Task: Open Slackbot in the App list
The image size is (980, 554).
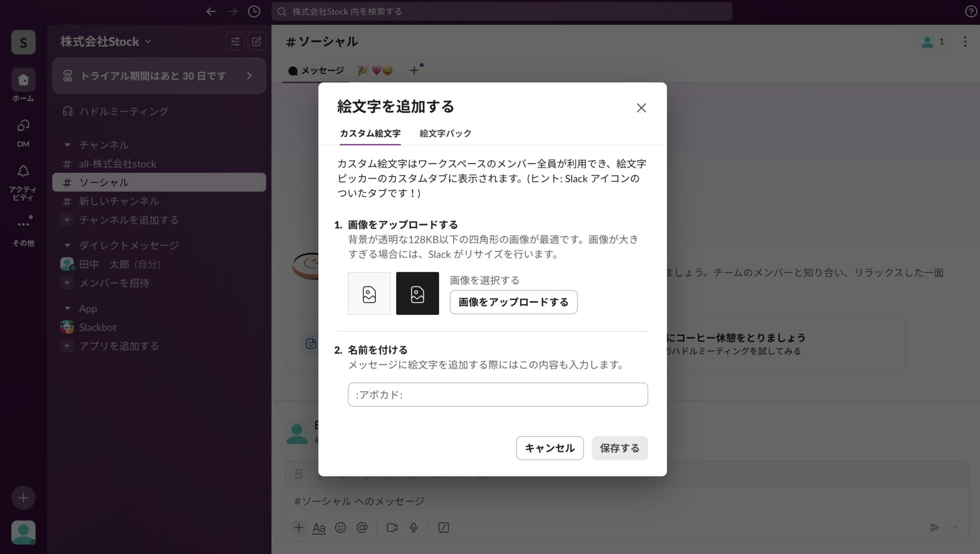Action: pyautogui.click(x=97, y=327)
